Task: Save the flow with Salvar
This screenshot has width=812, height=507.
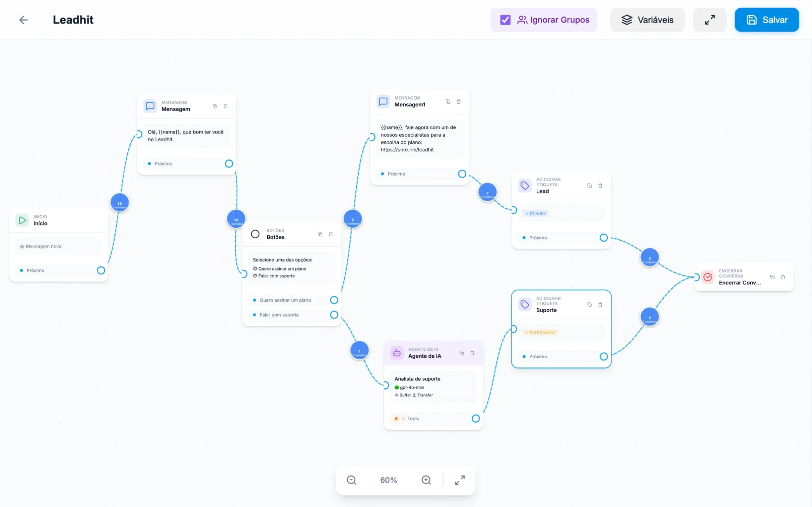Action: coord(766,20)
